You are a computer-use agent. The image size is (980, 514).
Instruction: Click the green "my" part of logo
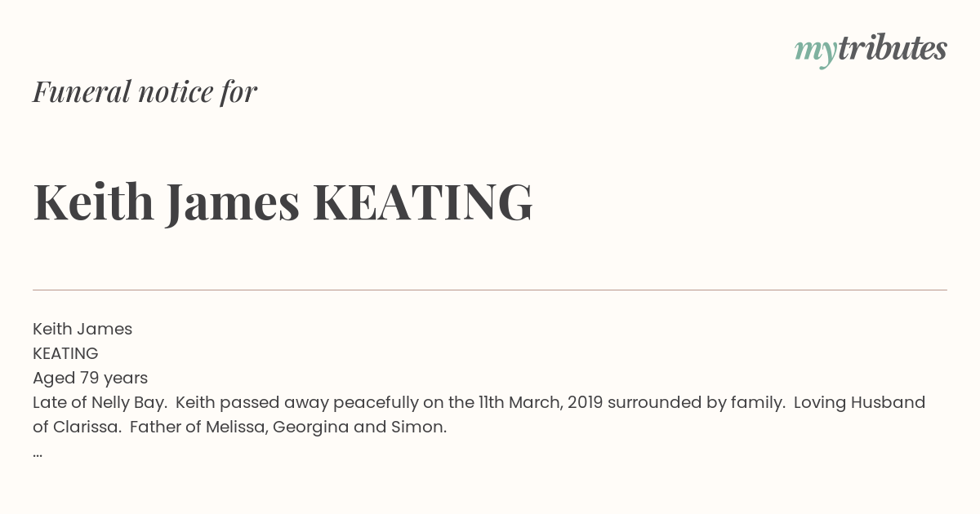coord(815,53)
